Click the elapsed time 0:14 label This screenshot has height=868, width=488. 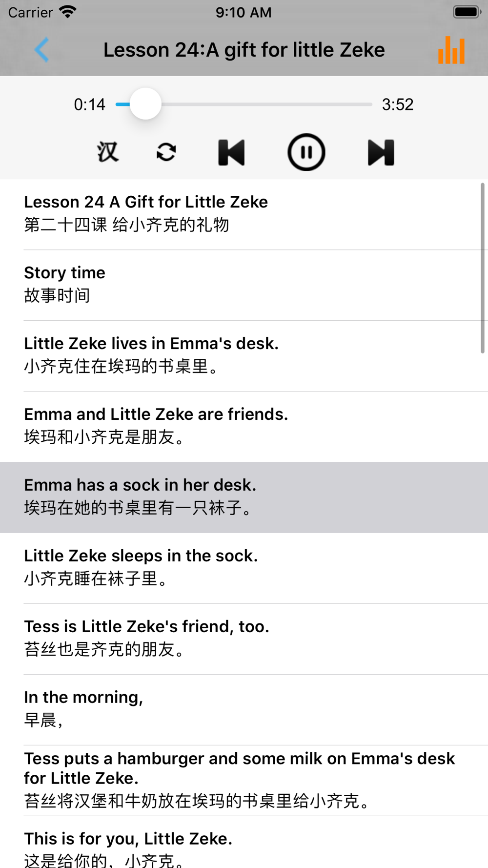click(x=89, y=104)
